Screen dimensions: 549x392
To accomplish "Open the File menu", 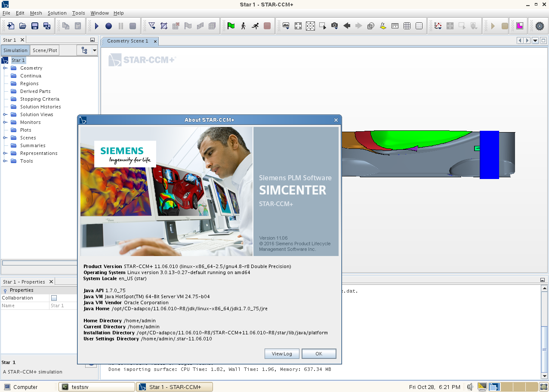I will 6,13.
